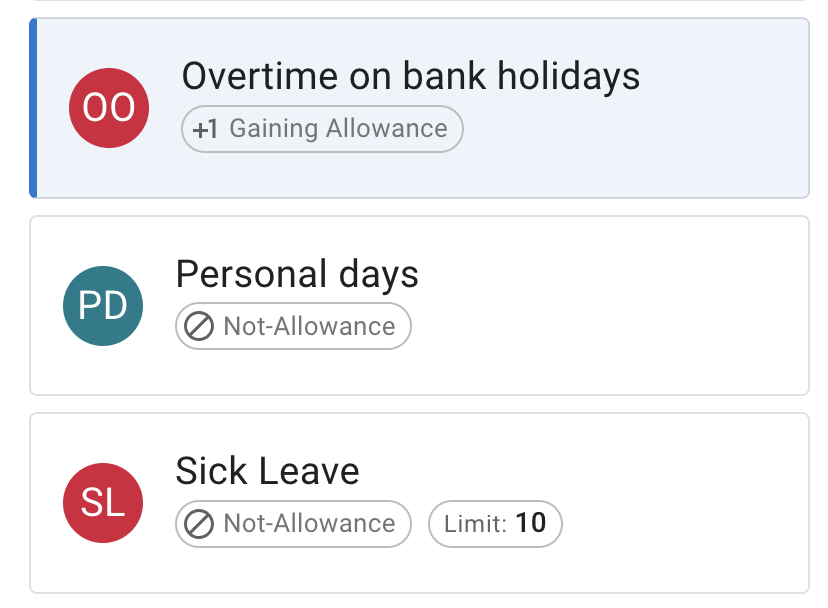Click the red SL avatar icon
Image resolution: width=828 pixels, height=608 pixels.
[103, 503]
